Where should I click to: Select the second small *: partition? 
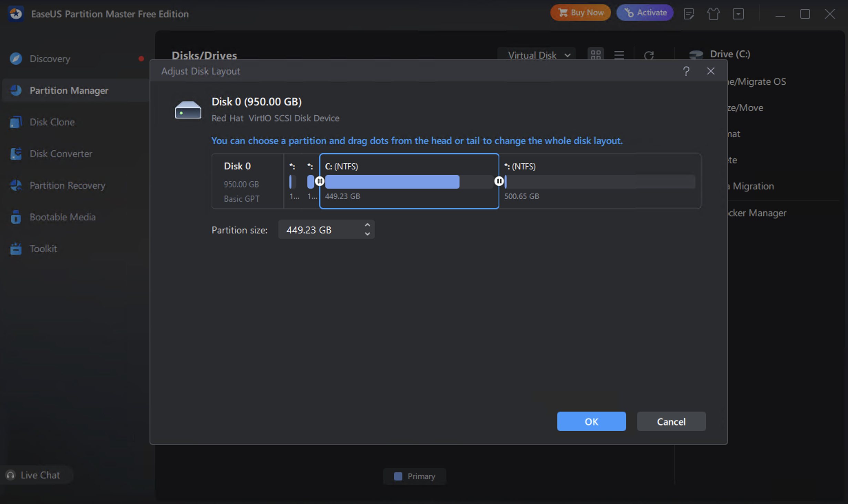[311, 181]
